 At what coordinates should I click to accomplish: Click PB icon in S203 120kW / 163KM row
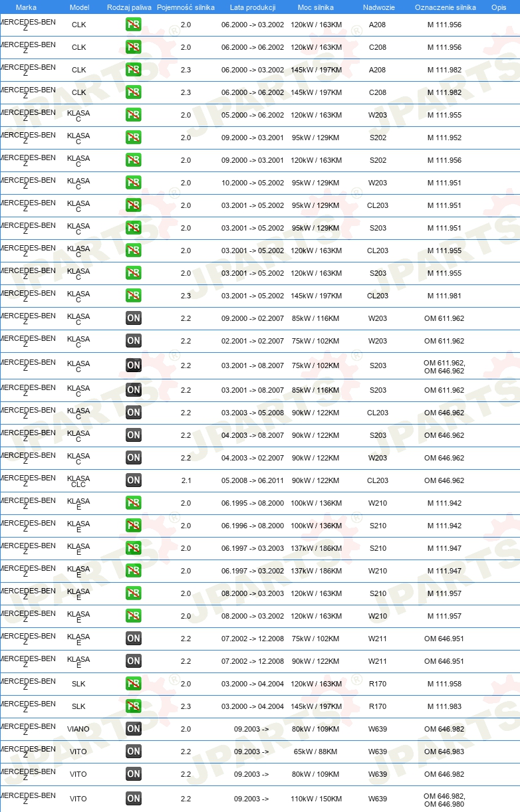point(134,273)
